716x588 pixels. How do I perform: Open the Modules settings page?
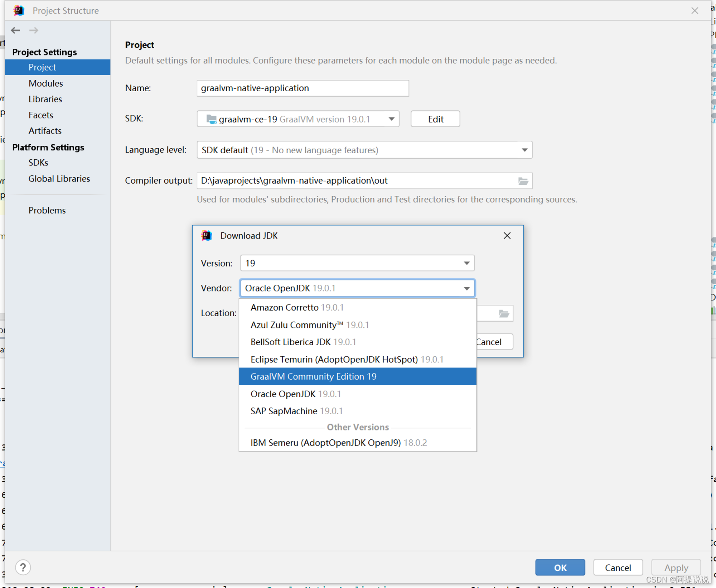(58, 83)
